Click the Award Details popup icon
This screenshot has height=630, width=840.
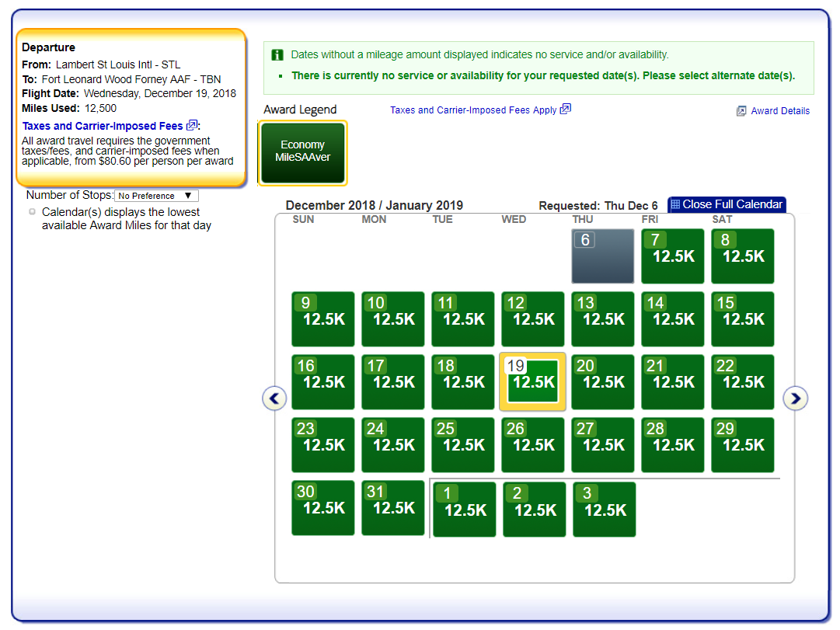(741, 111)
